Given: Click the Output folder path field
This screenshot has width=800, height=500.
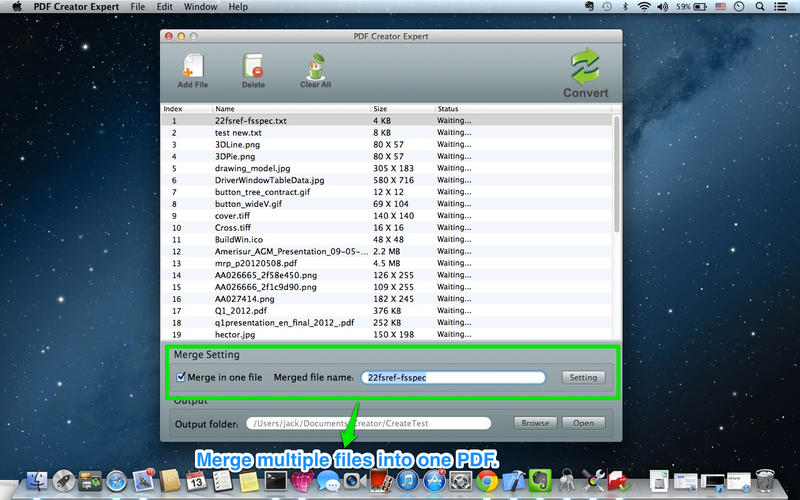Looking at the screenshot, I should point(368,423).
